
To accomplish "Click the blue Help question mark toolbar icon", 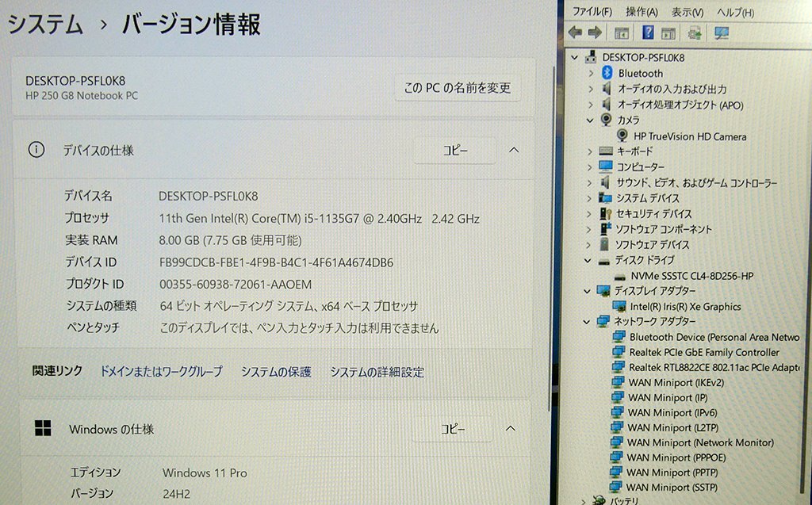I will (647, 33).
